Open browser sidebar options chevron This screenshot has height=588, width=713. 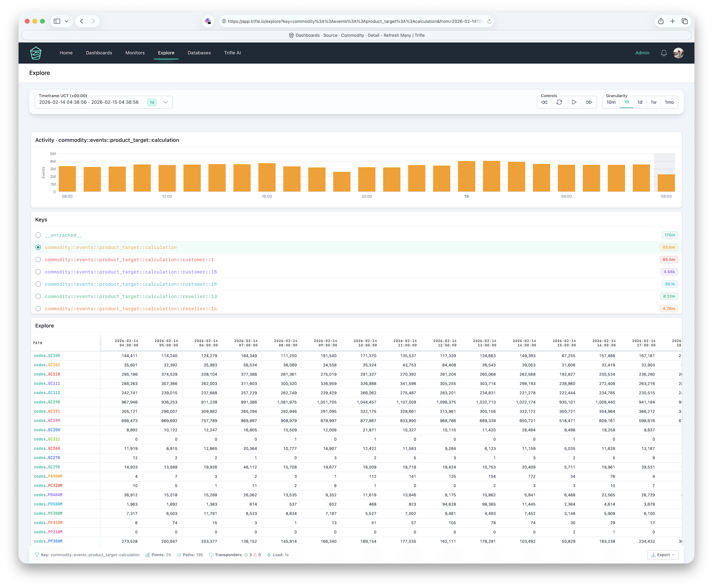click(x=67, y=21)
